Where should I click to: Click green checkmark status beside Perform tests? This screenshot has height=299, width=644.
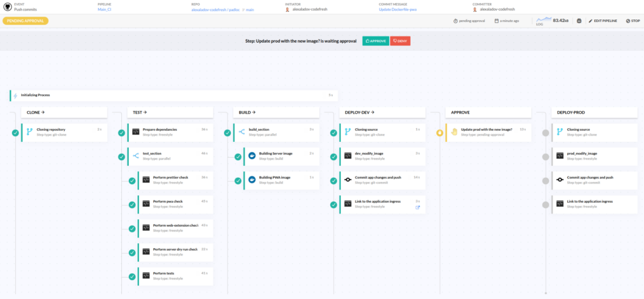click(132, 276)
